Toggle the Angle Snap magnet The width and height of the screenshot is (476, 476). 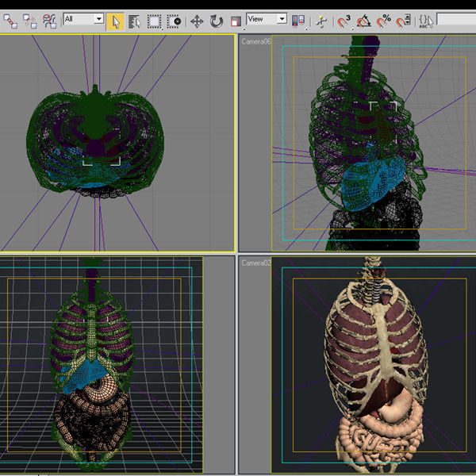tap(363, 22)
